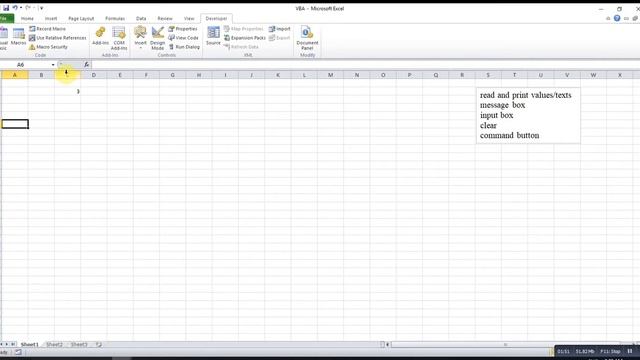Click the cell containing 3 in column C
This screenshot has width=640, height=360.
click(x=67, y=91)
